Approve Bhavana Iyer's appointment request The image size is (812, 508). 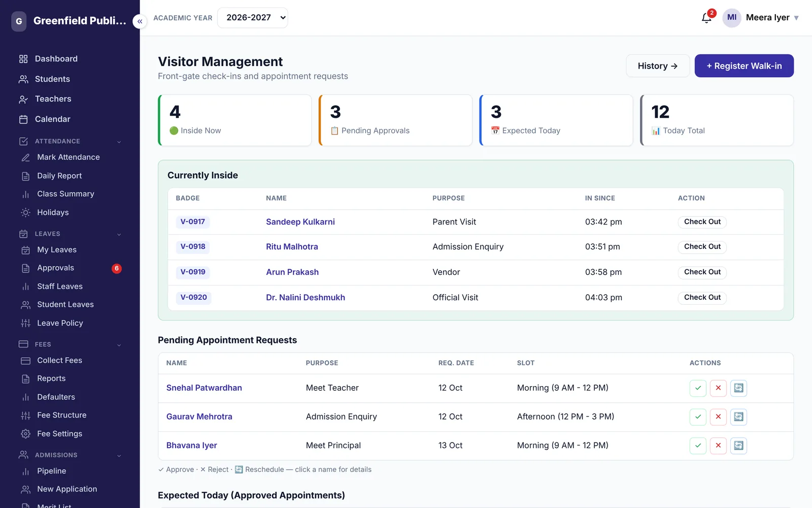[x=698, y=446]
